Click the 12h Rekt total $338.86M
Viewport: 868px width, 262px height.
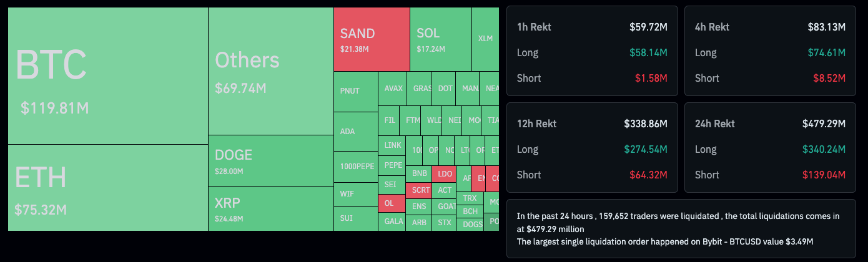point(646,124)
